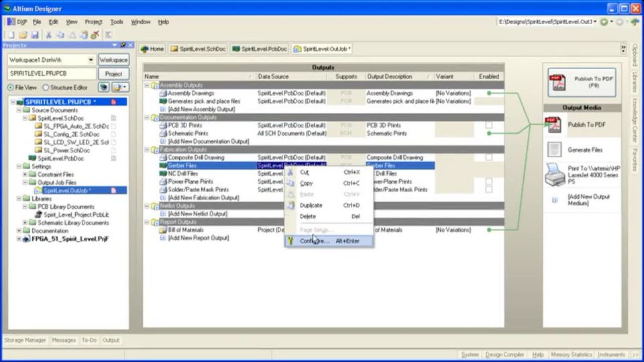
Task: Click Add New Output Medium plus icon
Action: [555, 200]
